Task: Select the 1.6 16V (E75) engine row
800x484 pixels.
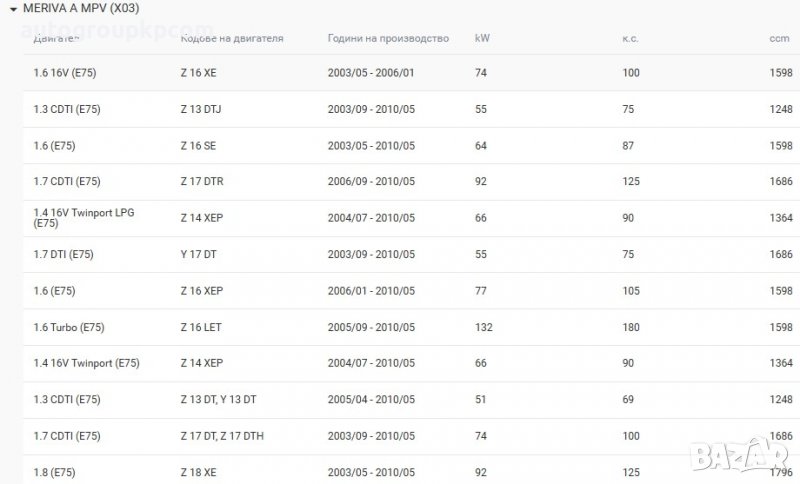Action: [65, 74]
